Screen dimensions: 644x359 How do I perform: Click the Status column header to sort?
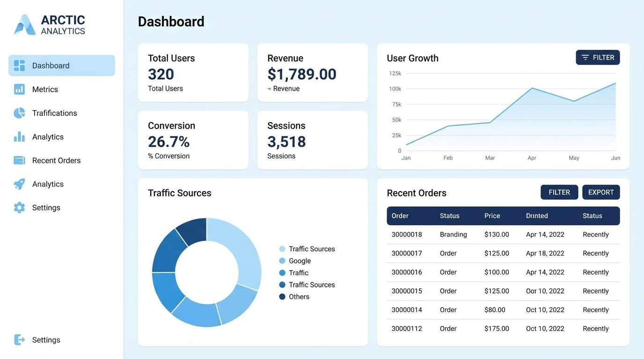coord(449,215)
